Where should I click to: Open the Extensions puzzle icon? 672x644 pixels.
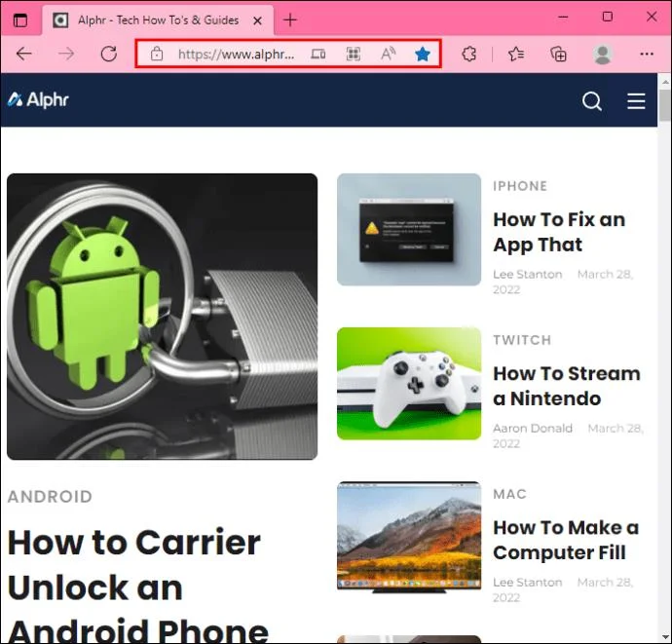click(469, 54)
